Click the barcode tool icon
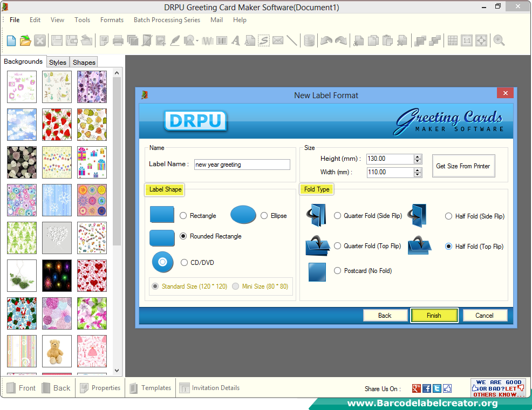Viewport: 532px width, 410px height. pyautogui.click(x=222, y=40)
